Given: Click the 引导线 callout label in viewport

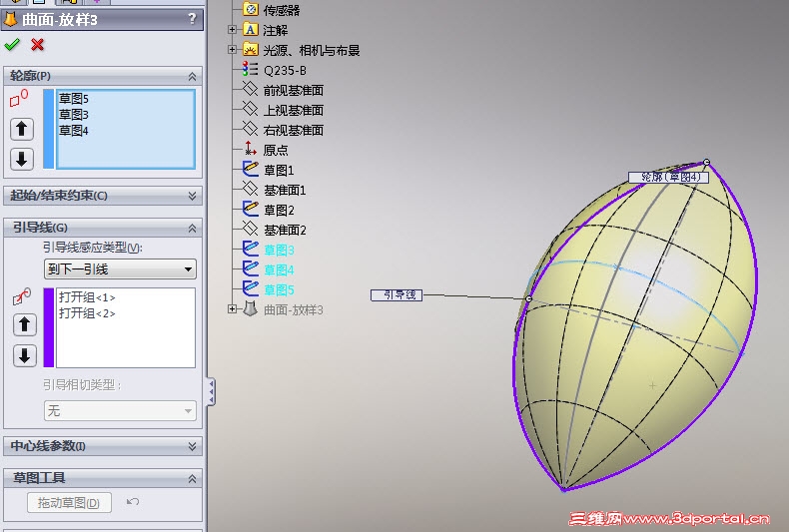Looking at the screenshot, I should [396, 295].
